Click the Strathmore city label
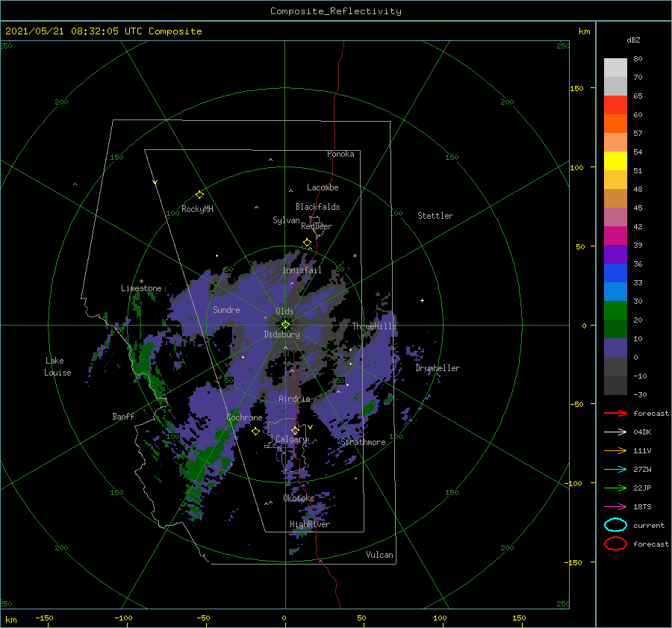672x628 pixels. 363,442
